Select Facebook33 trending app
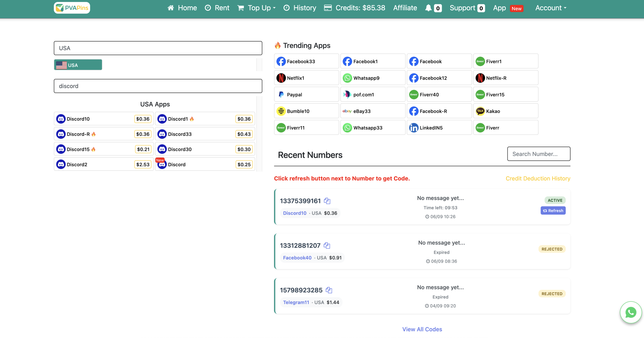 [x=306, y=61]
